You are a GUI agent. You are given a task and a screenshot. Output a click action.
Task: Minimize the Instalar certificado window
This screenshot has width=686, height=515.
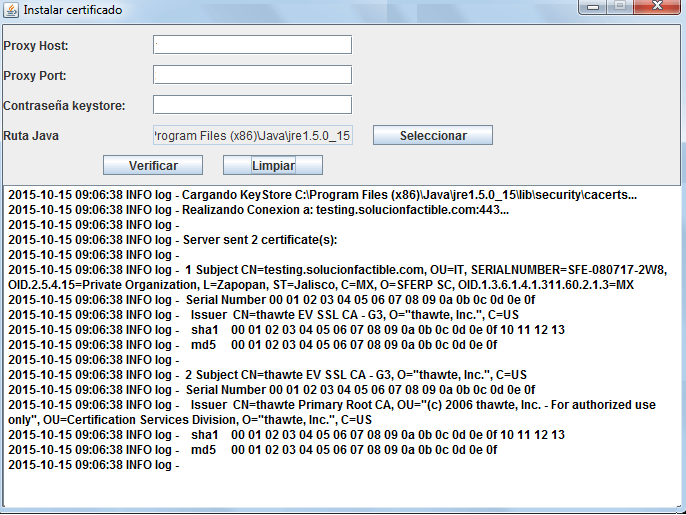[595, 7]
